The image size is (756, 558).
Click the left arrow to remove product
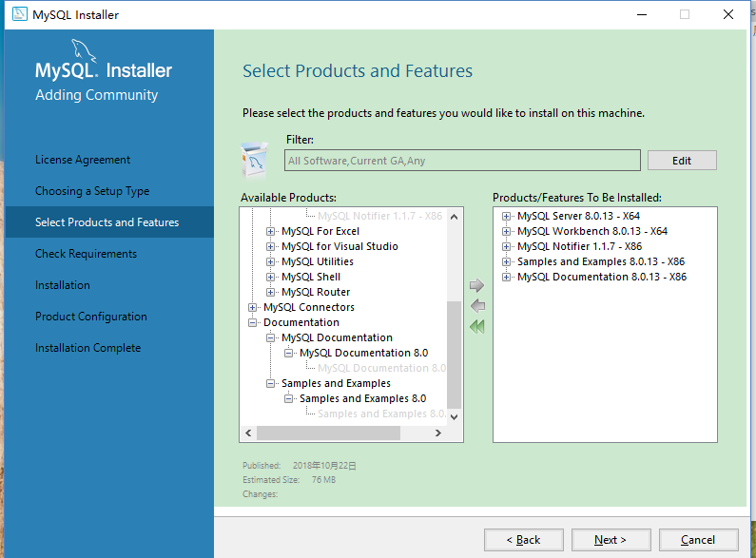pos(477,306)
